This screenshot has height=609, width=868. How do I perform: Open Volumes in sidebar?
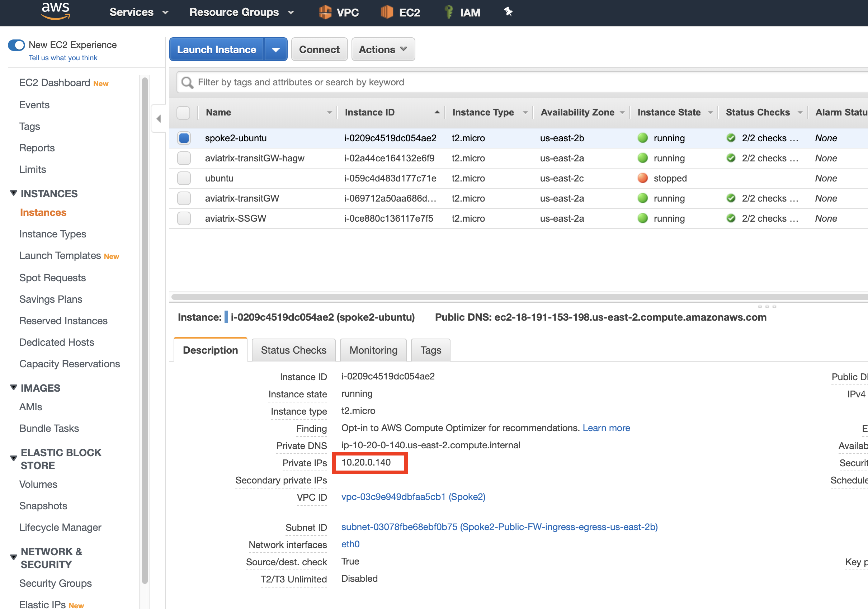[x=38, y=484]
